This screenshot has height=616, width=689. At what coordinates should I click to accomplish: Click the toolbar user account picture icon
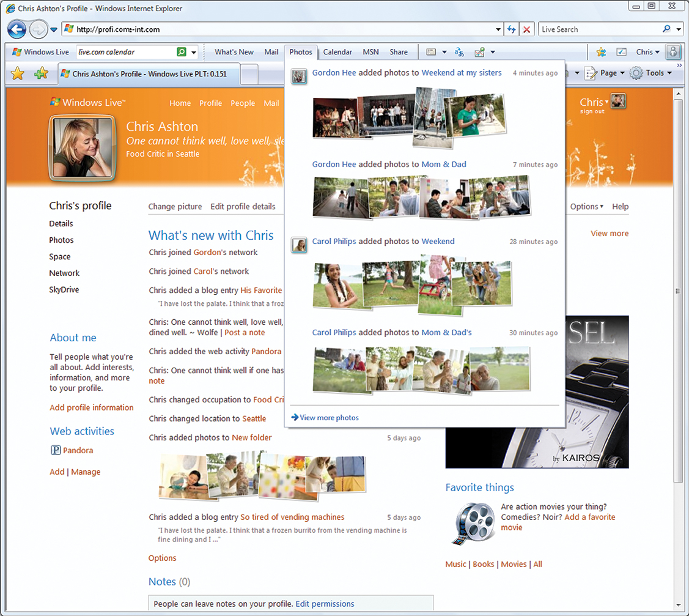(673, 52)
